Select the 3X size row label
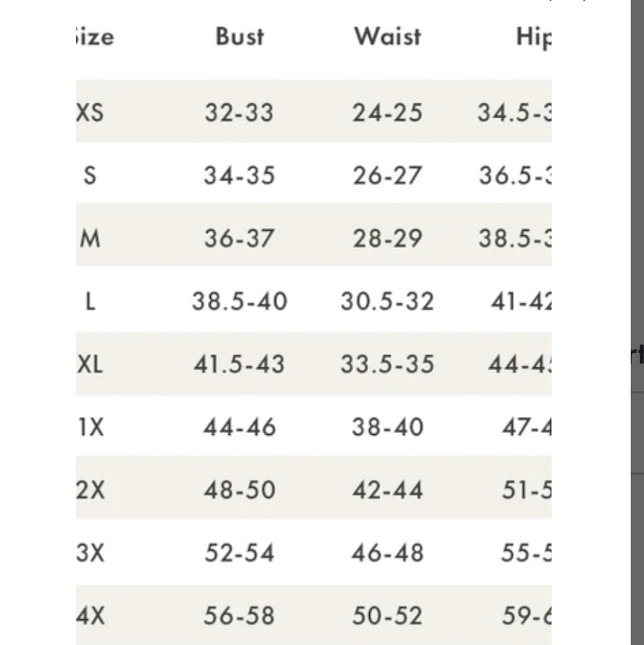The height and width of the screenshot is (645, 644). (90, 553)
